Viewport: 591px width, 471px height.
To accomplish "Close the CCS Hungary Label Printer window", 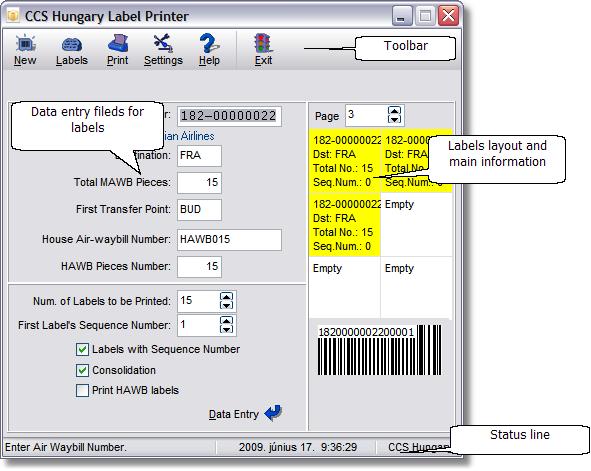I will 449,16.
